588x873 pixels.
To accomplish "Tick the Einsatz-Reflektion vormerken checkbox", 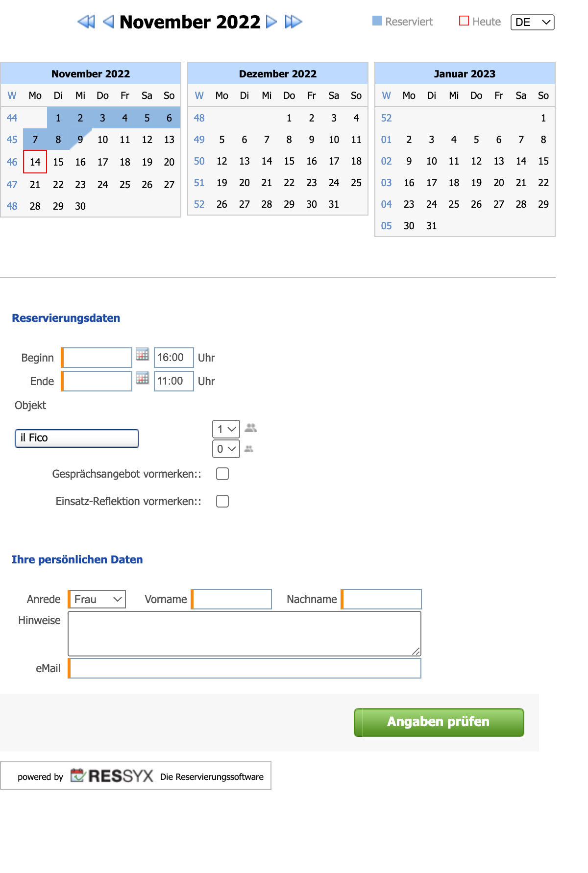I will (222, 501).
